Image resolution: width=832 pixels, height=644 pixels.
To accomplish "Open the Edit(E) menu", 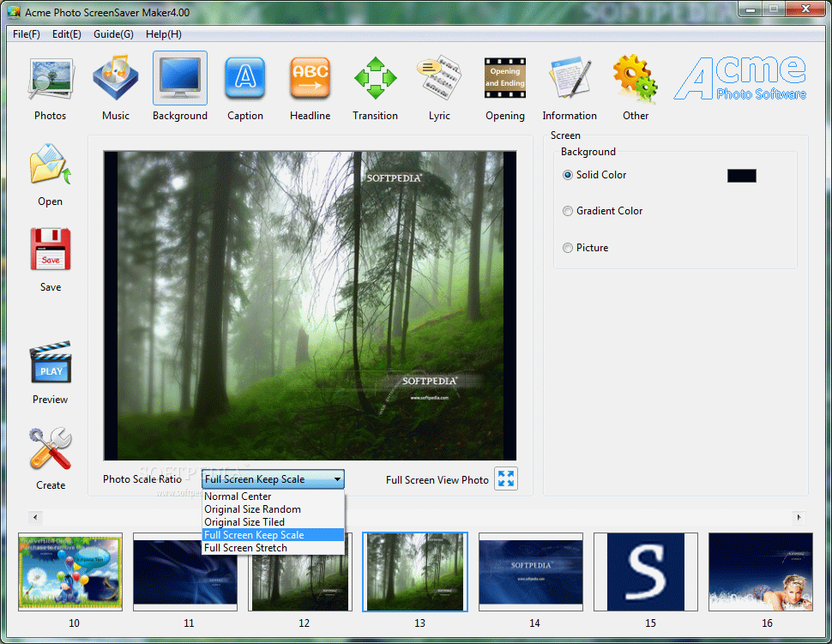I will 67,34.
